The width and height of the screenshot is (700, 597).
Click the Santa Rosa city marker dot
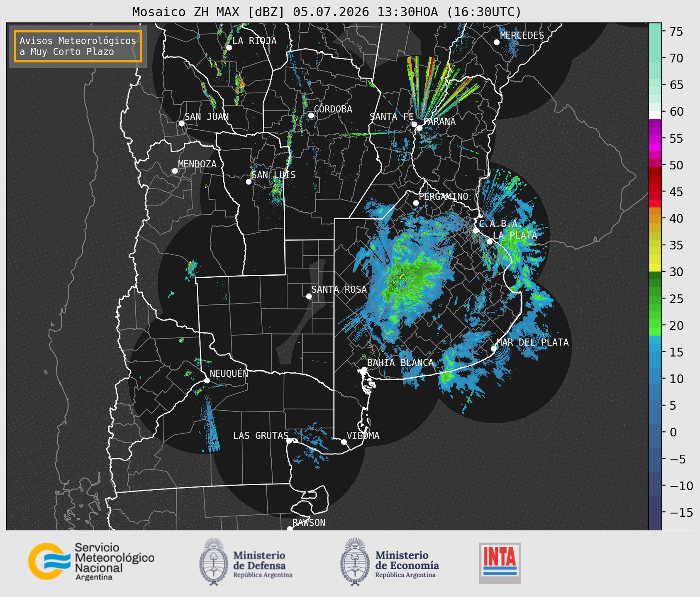309,296
